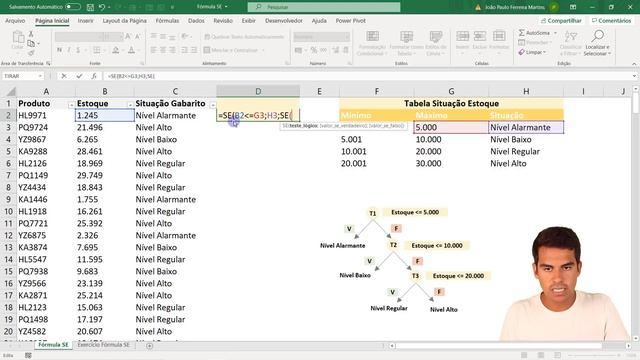Open the Revisão tab
The width and height of the screenshot is (640, 360).
pyautogui.click(x=223, y=20)
